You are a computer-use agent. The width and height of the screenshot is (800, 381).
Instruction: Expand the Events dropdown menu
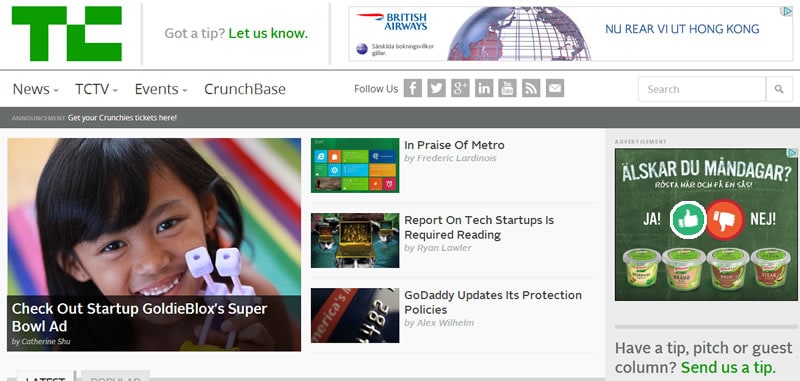click(161, 89)
